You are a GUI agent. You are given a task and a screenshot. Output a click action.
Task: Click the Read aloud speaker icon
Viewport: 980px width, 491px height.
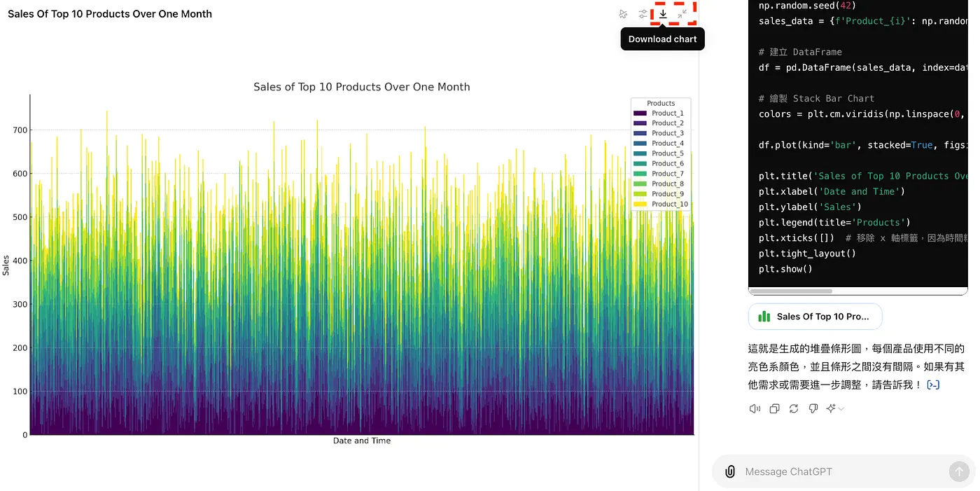[755, 408]
